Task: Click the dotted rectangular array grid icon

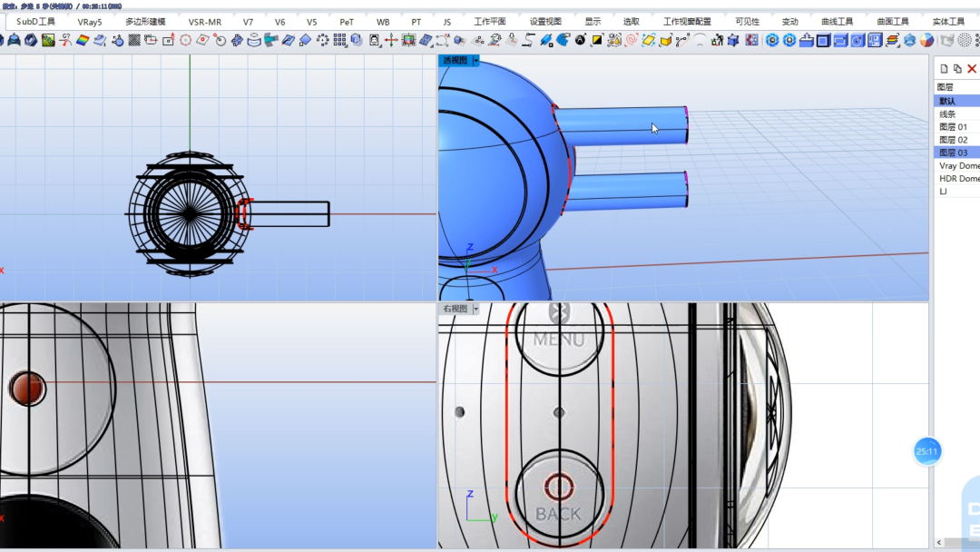Action: [339, 41]
